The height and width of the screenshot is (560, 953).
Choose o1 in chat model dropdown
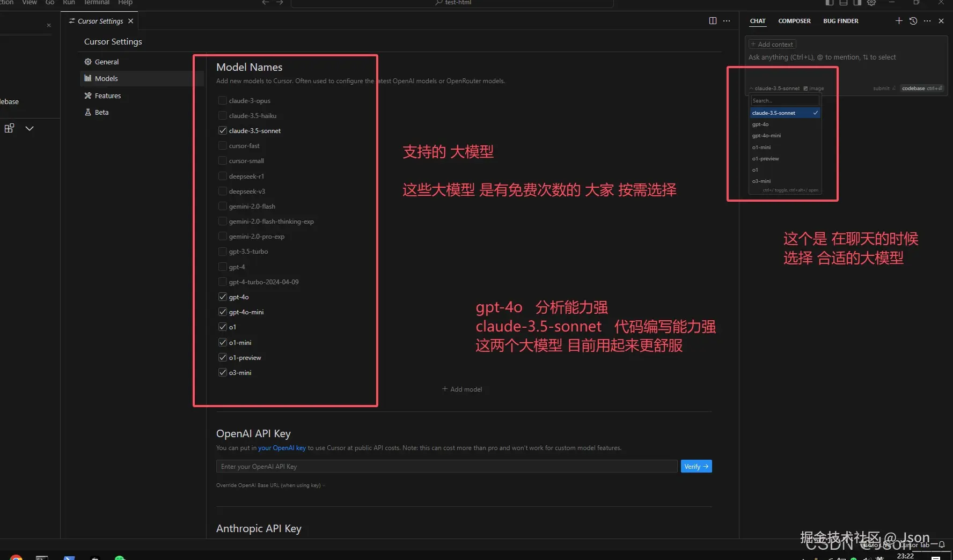(x=785, y=170)
